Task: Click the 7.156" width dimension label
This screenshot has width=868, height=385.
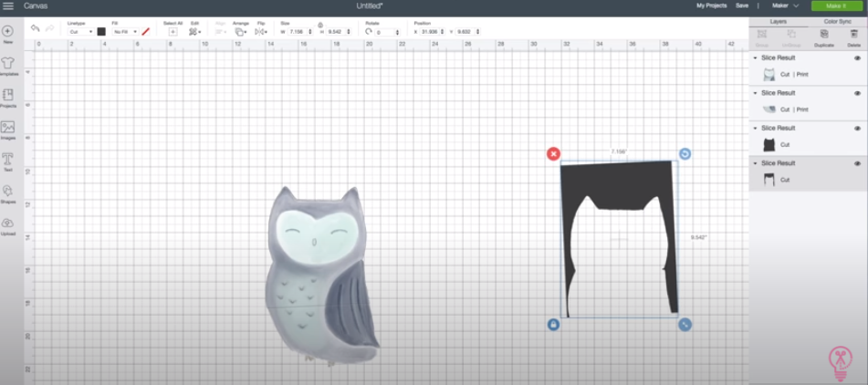Action: click(619, 151)
